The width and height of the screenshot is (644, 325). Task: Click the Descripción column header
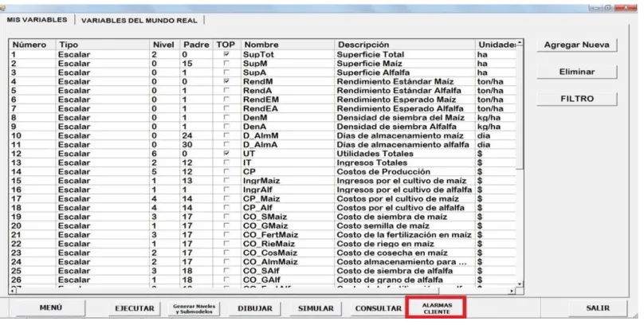click(405, 45)
